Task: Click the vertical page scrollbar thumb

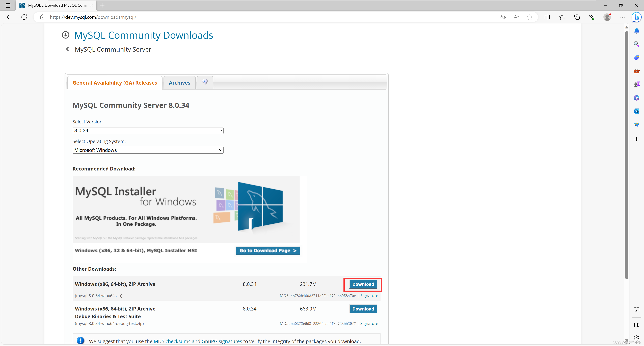Action: click(627, 155)
